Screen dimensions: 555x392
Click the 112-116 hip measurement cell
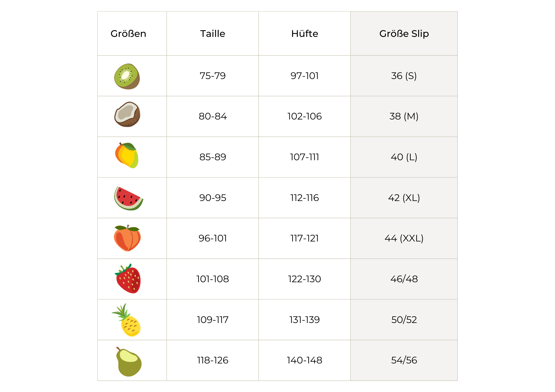[304, 198]
